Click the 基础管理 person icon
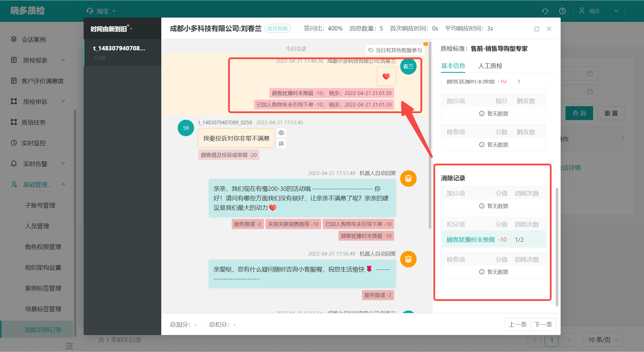The height and width of the screenshot is (352, 644). pos(14,184)
